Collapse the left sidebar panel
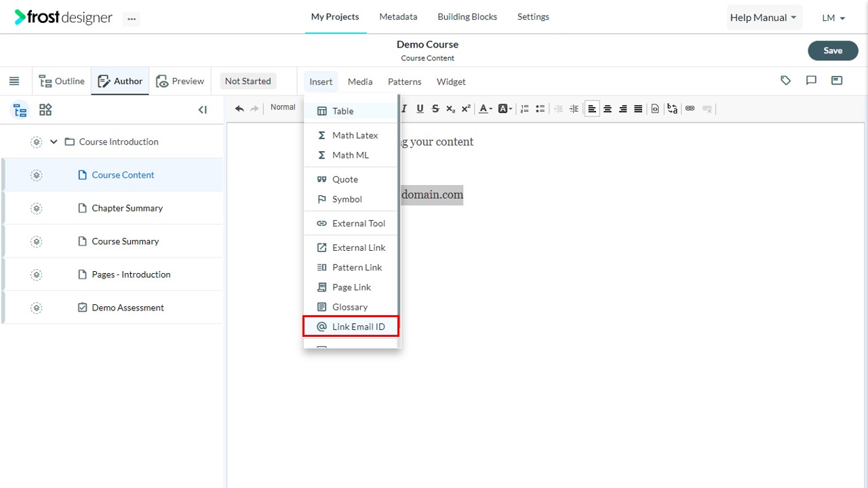This screenshot has height=488, width=868. [202, 110]
